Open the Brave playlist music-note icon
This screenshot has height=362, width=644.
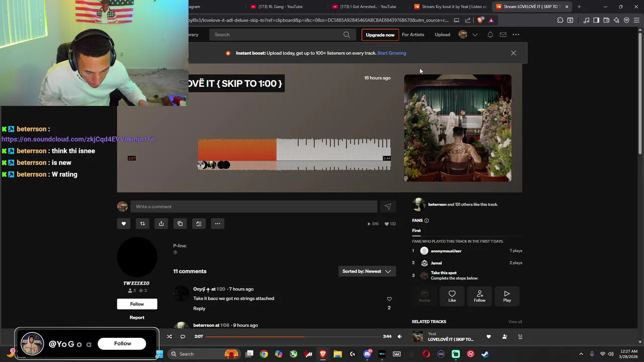point(586,20)
